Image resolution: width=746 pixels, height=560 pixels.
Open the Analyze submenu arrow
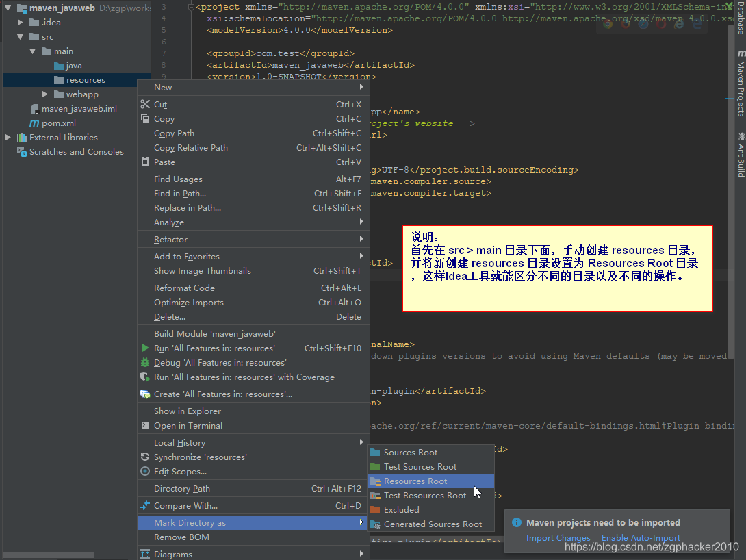click(361, 222)
